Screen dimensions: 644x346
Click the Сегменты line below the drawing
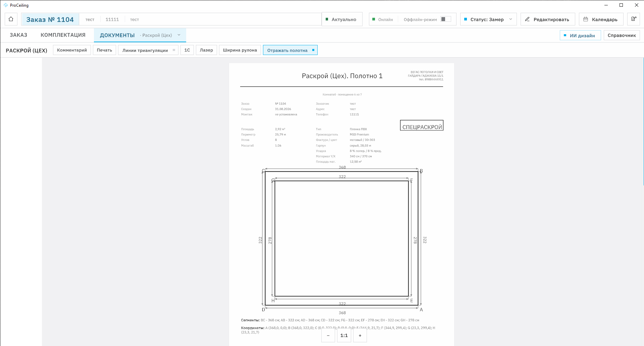(x=330, y=320)
